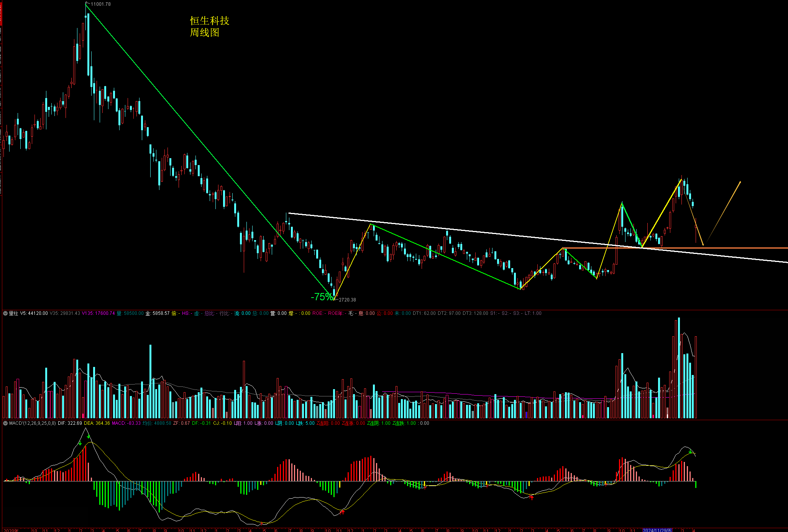This screenshot has height=532, width=788.
Task: Open the MACD indicator dropdown arrow
Action: tap(5, 423)
